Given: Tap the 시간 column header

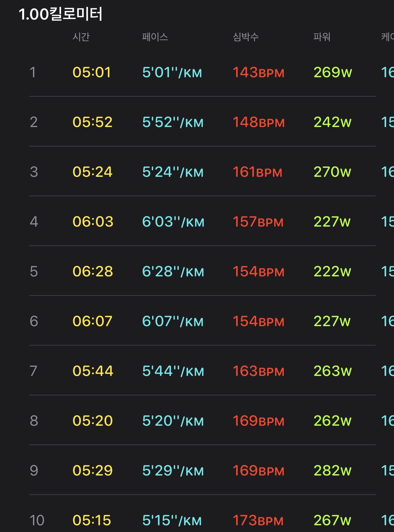Looking at the screenshot, I should coord(81,37).
